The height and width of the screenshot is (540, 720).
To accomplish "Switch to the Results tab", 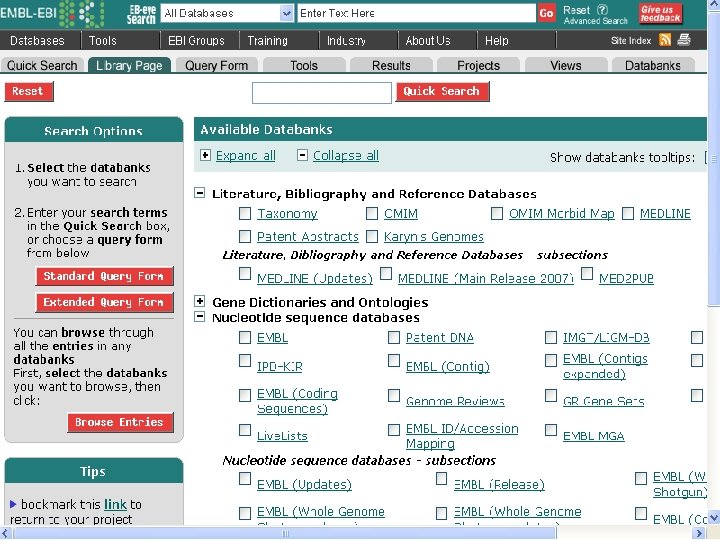I will (391, 65).
